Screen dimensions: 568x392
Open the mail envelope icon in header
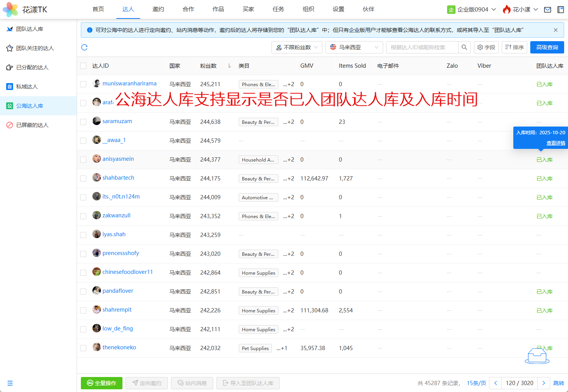[x=547, y=10]
